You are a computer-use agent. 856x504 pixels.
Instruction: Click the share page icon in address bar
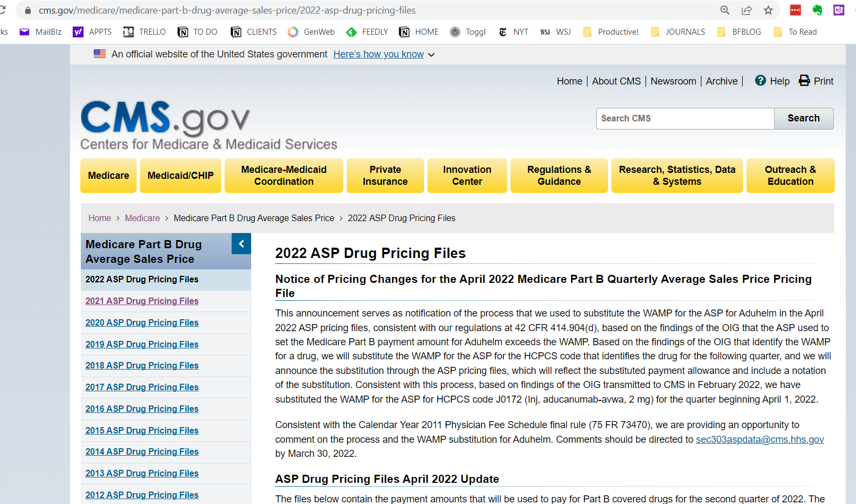[747, 10]
